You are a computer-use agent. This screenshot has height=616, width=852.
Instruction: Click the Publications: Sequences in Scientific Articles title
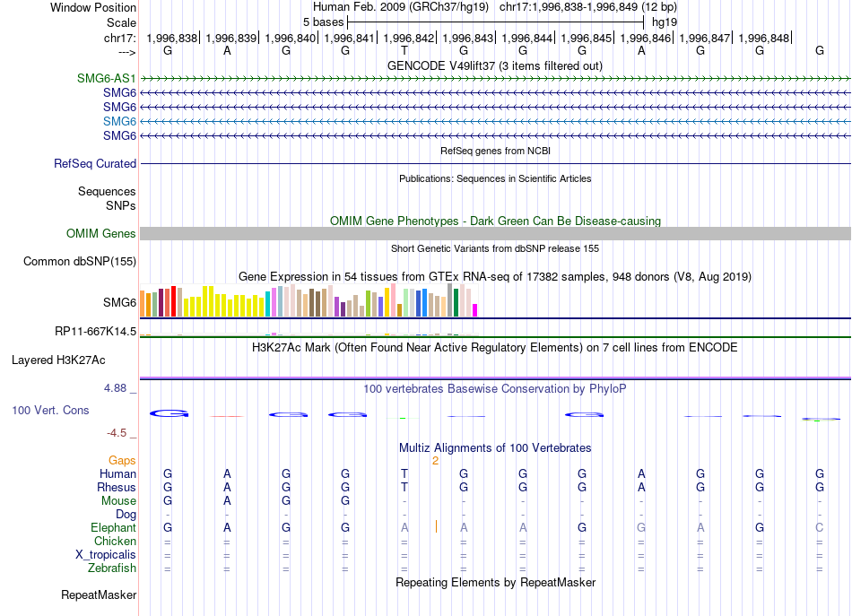pyautogui.click(x=495, y=178)
